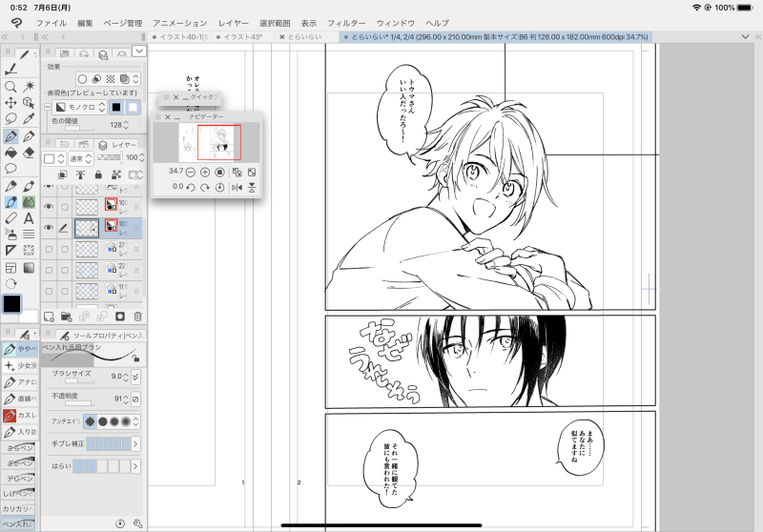Select the 少女漫 sub tool
Screen dimensions: 763x532
(20, 366)
